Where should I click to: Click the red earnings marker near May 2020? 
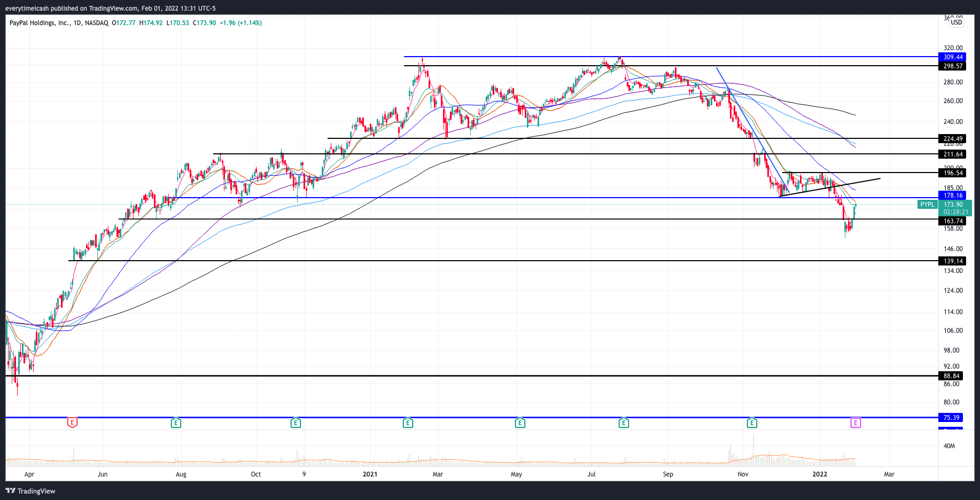pyautogui.click(x=72, y=423)
